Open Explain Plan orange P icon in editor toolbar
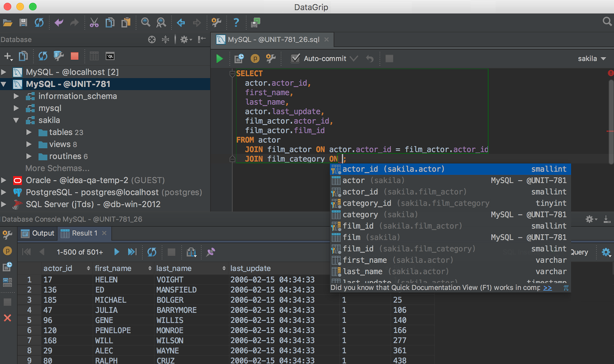614x364 pixels. (x=255, y=58)
